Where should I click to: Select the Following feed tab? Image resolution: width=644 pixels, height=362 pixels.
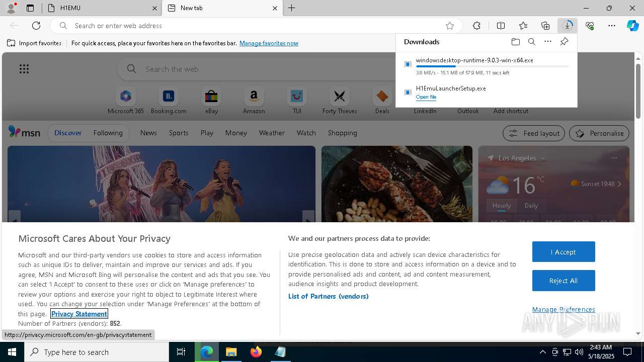(x=108, y=133)
